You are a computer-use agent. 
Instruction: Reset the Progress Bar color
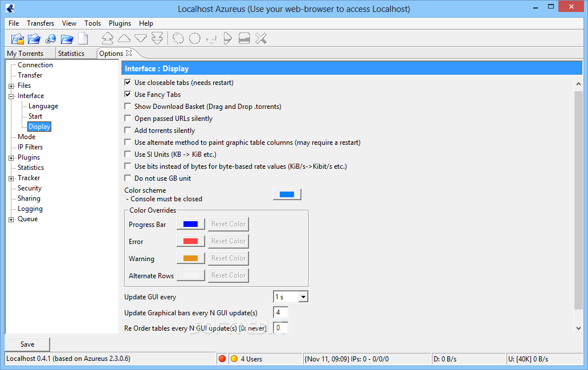point(228,224)
